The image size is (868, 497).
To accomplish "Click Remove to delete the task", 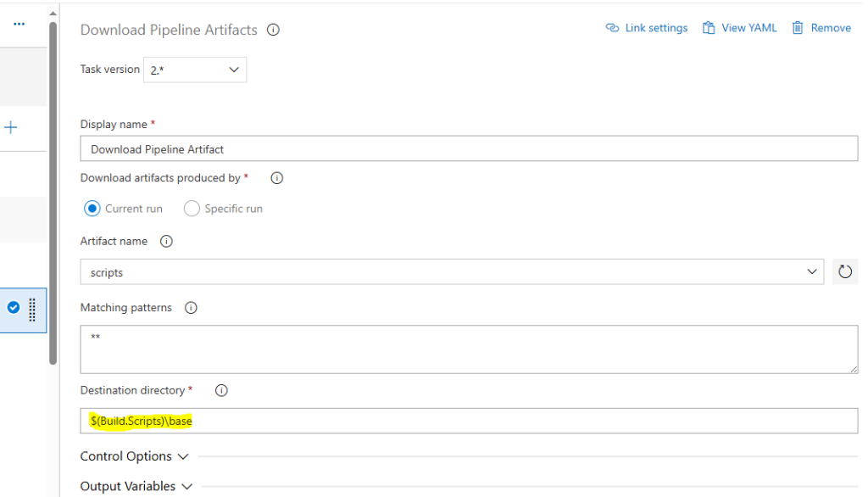I will click(821, 28).
